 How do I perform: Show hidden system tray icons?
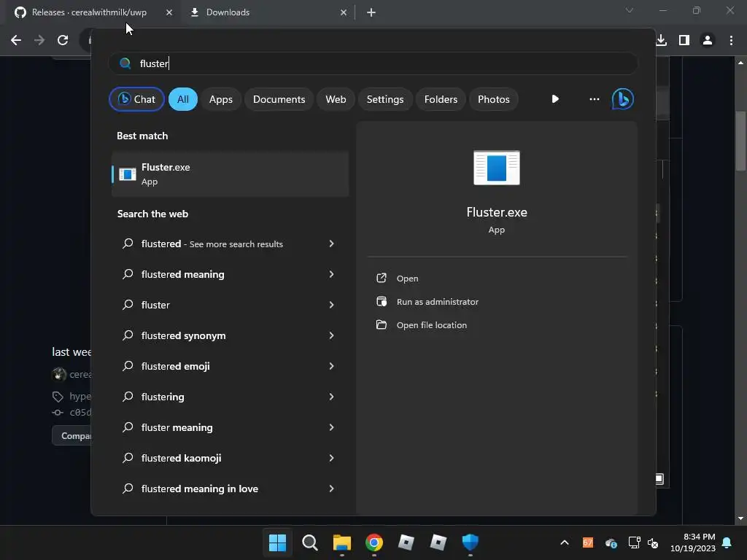(565, 542)
